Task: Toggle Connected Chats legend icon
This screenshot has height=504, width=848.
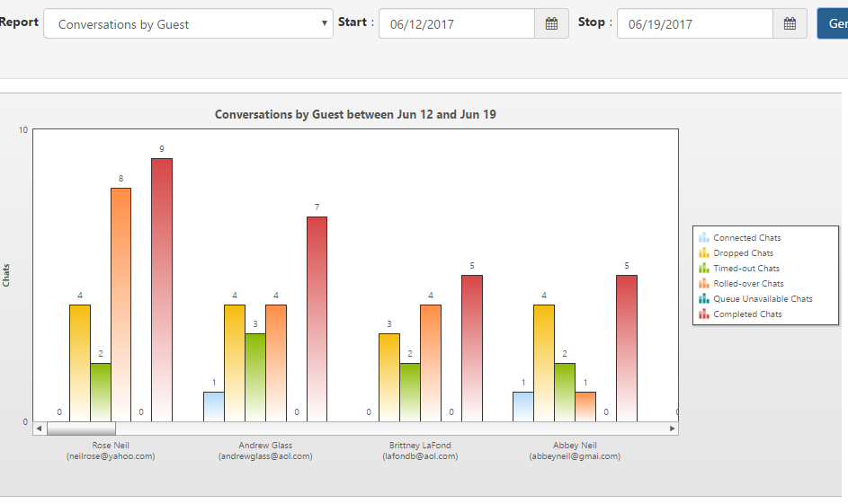Action: [703, 238]
